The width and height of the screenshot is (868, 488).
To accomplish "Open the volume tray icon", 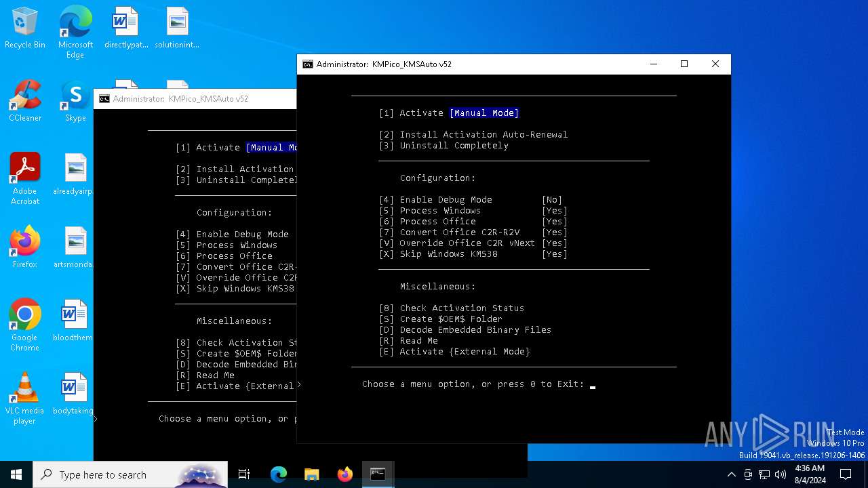I will [x=781, y=474].
